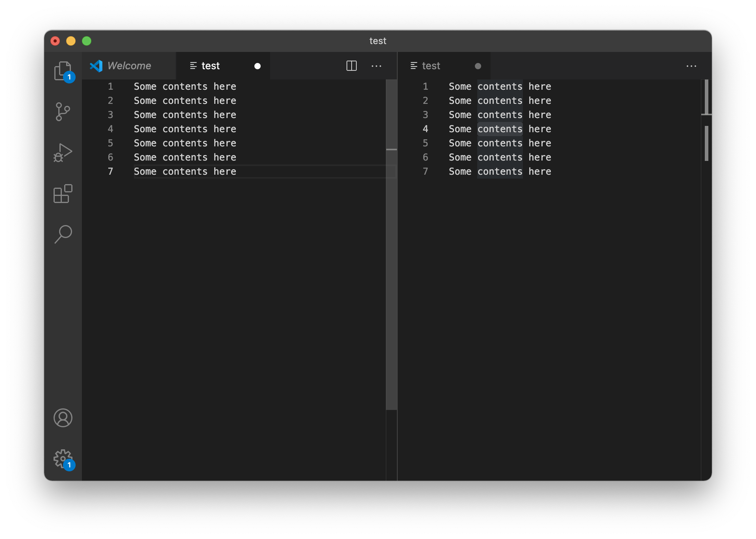
Task: Click word 'contents' on line 5 in left editor
Action: coord(185,143)
